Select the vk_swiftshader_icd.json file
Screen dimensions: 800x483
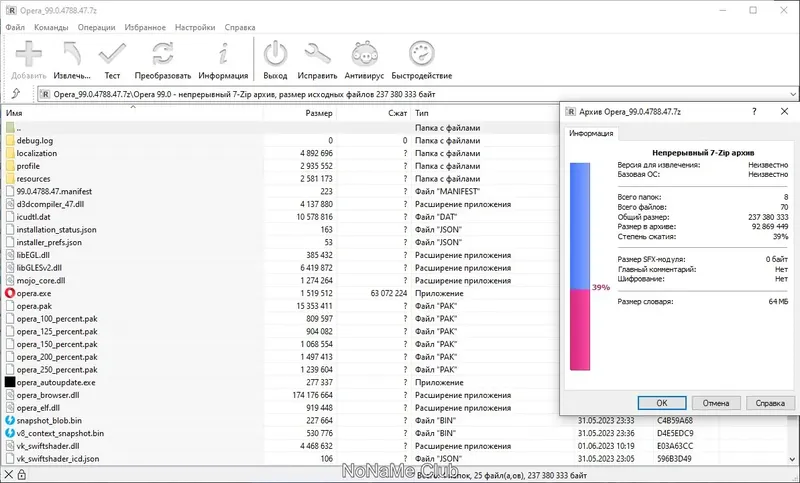(58, 459)
